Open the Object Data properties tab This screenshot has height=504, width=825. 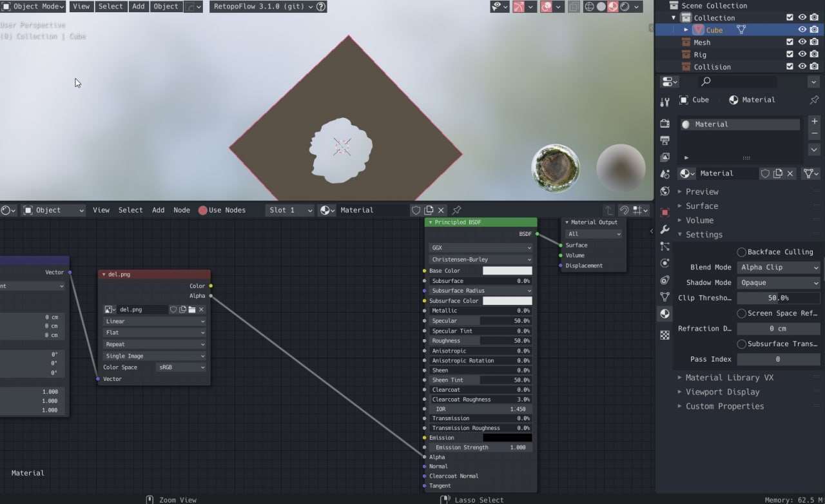tap(665, 296)
